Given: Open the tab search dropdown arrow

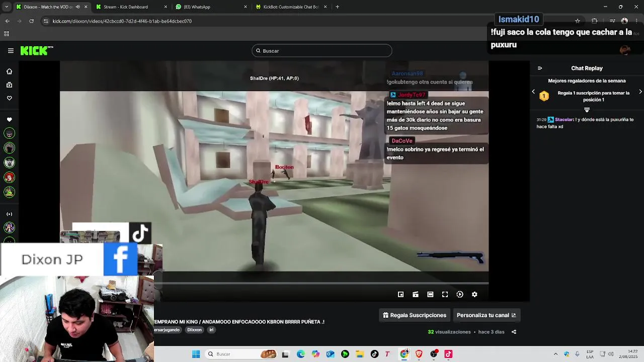Looking at the screenshot, I should click(x=6, y=7).
